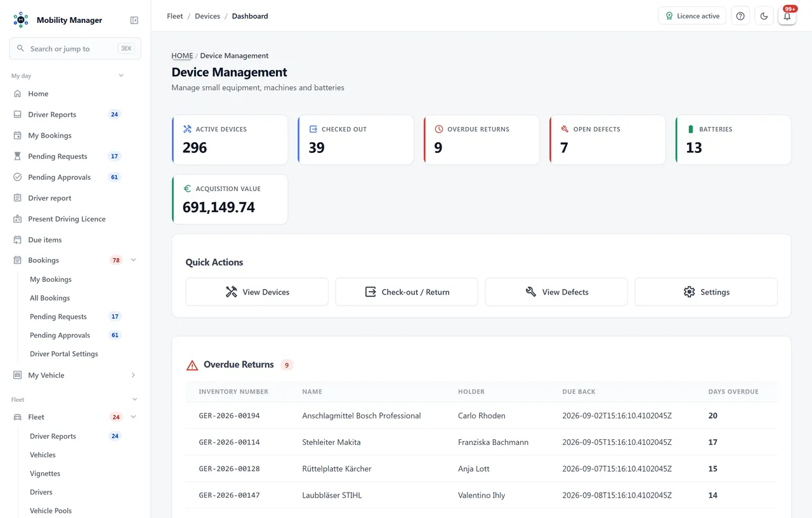This screenshot has height=518, width=812.
Task: Collapse the sidebar panel icon
Action: tap(134, 20)
